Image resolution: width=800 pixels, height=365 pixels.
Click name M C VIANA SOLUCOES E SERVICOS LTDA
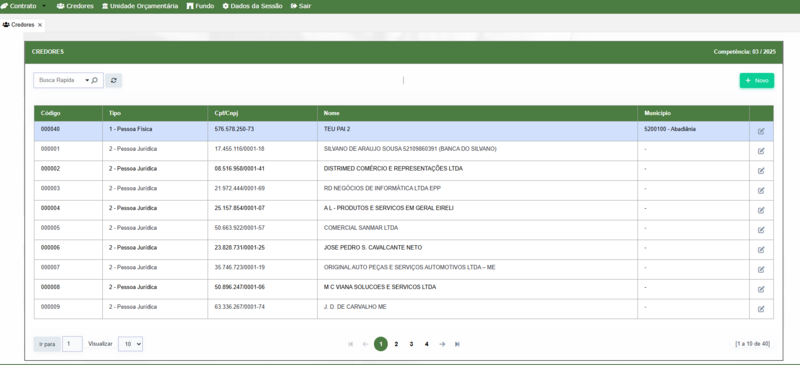[380, 287]
